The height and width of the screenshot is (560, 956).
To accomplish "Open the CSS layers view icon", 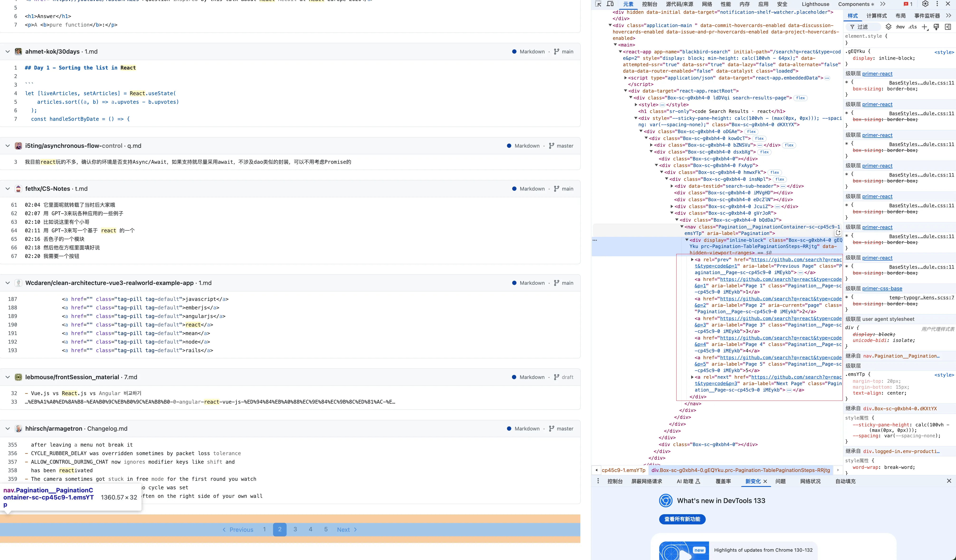I will pos(889,27).
